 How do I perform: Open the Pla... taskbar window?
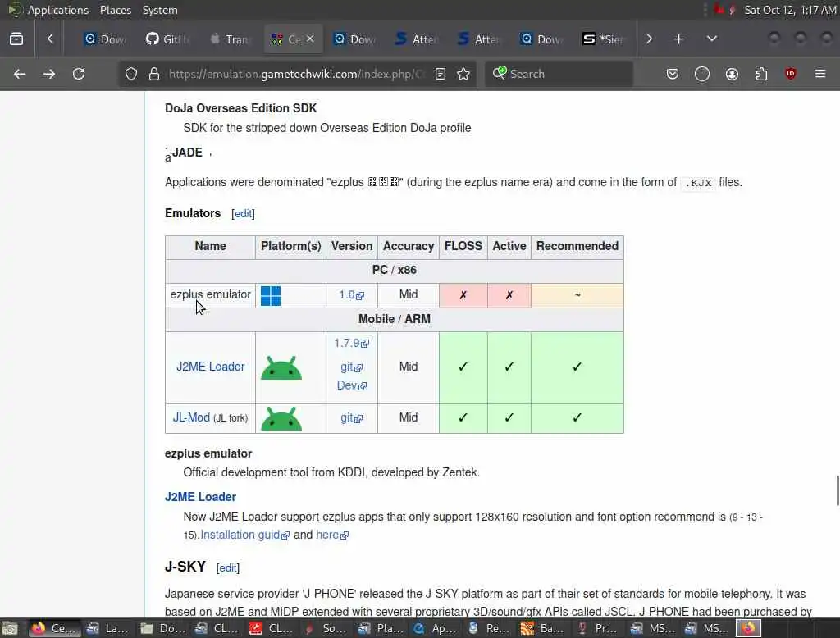coord(381,628)
